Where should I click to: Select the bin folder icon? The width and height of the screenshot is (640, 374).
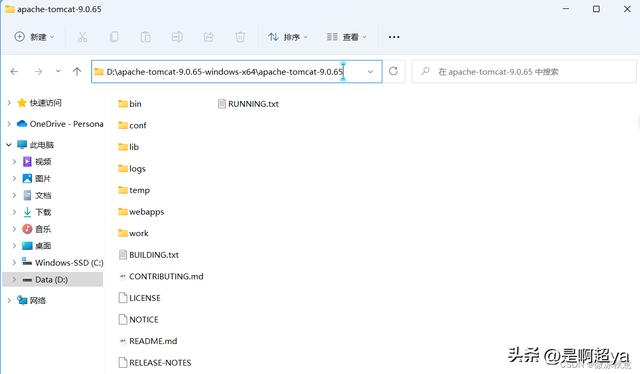click(123, 104)
